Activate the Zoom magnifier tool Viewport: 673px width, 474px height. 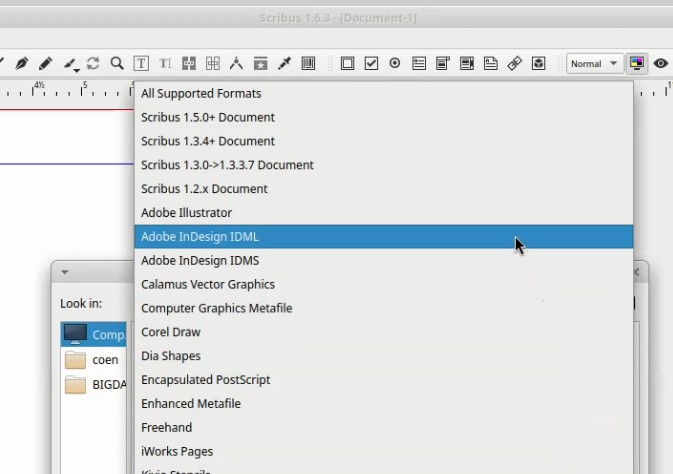pyautogui.click(x=117, y=63)
